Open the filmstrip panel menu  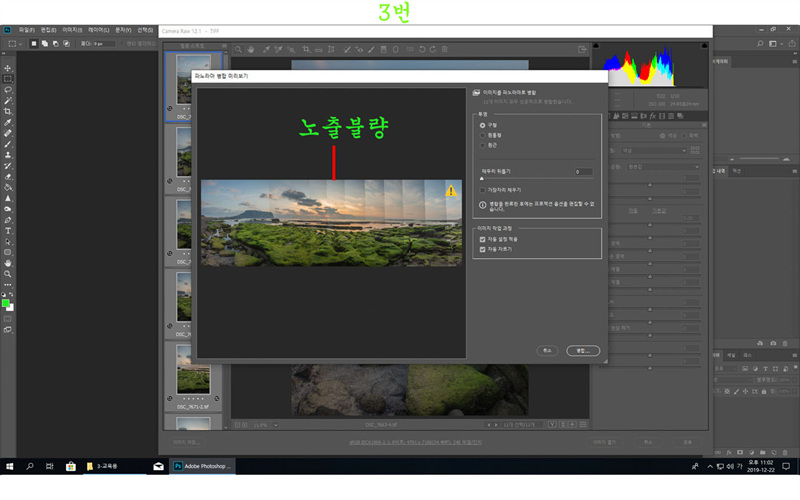pyautogui.click(x=224, y=46)
